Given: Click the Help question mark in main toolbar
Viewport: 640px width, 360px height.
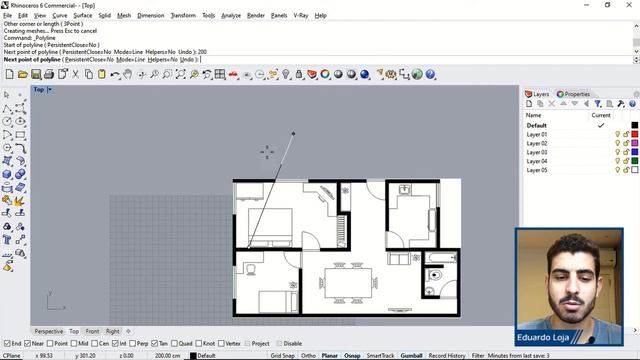Looking at the screenshot, I should (x=430, y=74).
